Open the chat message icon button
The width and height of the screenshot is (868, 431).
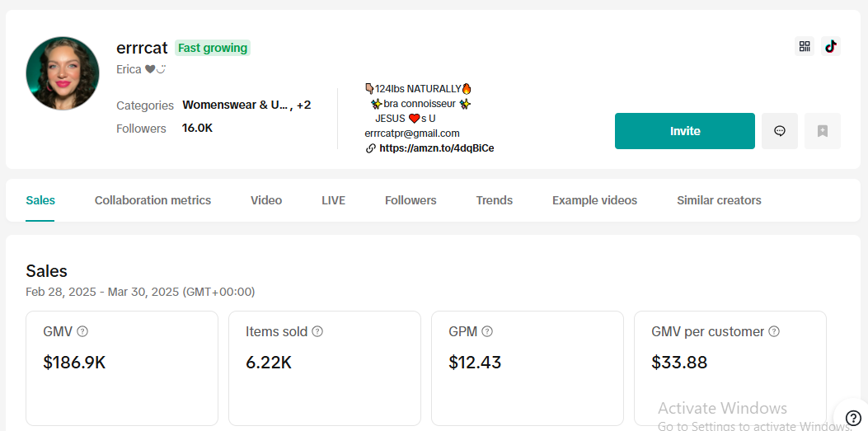(x=780, y=131)
